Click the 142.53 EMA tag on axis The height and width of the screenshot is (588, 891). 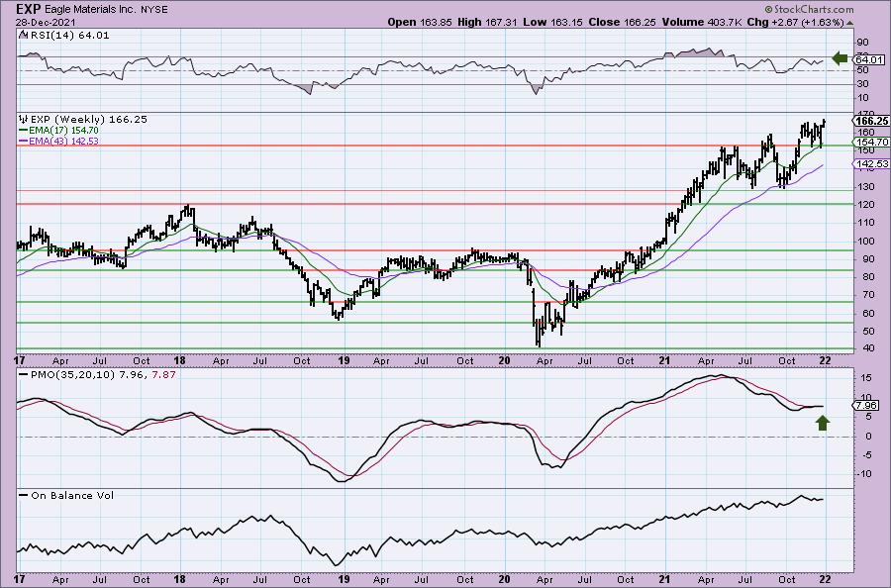[x=871, y=163]
